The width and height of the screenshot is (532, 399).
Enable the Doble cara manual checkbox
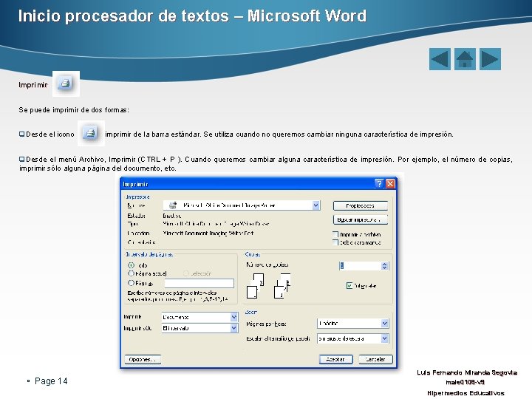click(335, 242)
